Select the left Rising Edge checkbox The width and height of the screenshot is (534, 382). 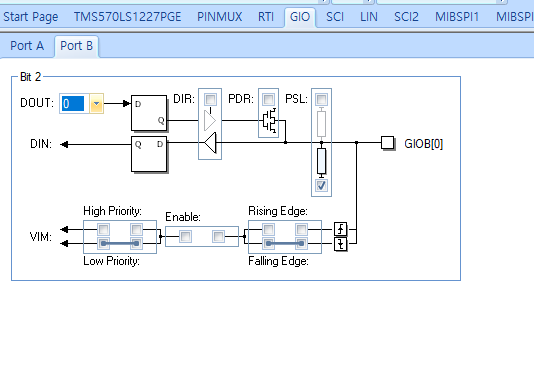coord(268,229)
